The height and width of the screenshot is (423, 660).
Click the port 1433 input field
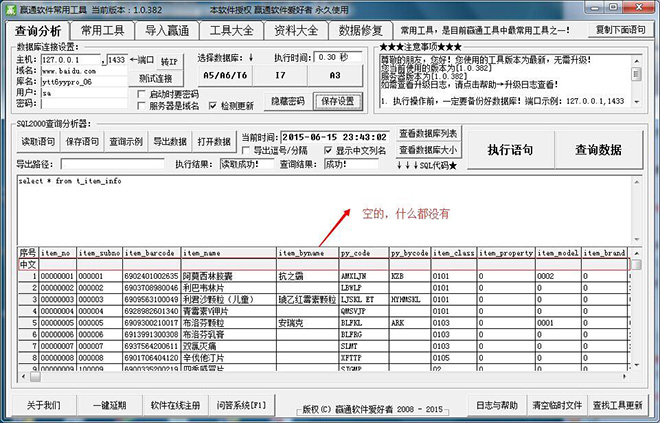point(117,60)
